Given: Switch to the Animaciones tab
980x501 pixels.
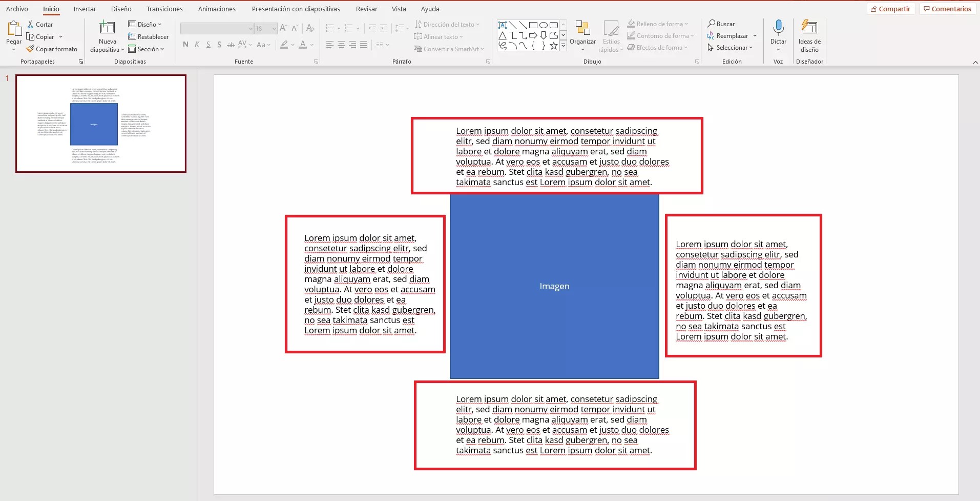Looking at the screenshot, I should [217, 9].
